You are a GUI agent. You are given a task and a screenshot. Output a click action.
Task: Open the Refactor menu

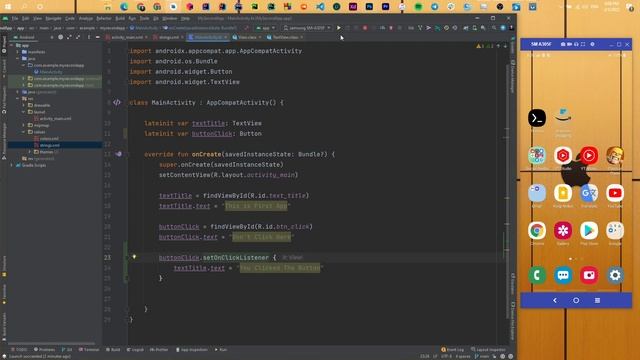(x=104, y=18)
